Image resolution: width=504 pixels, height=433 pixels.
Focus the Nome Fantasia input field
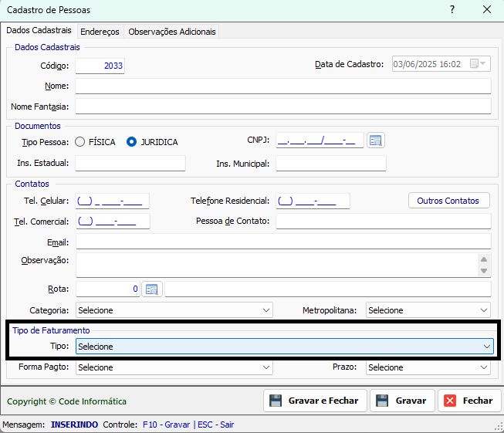click(283, 106)
